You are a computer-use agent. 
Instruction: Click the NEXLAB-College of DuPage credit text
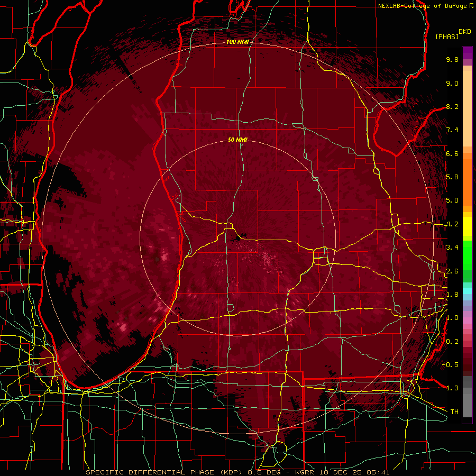tap(422, 6)
